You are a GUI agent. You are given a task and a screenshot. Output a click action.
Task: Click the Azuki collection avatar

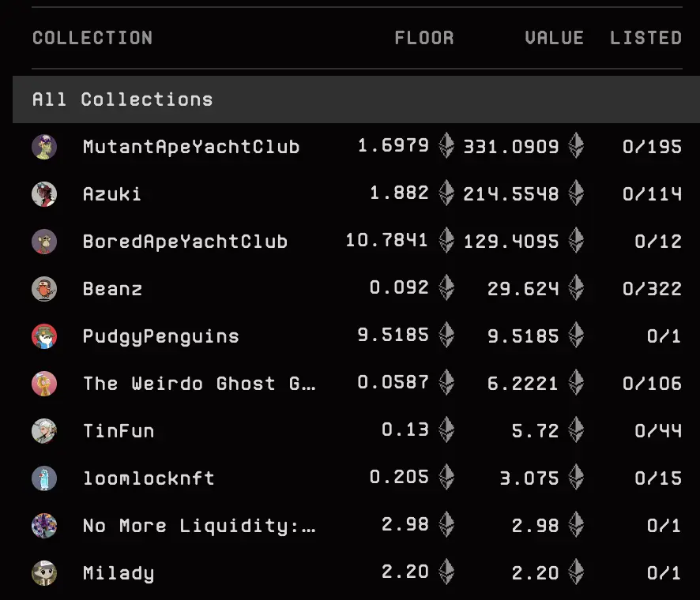[44, 194]
